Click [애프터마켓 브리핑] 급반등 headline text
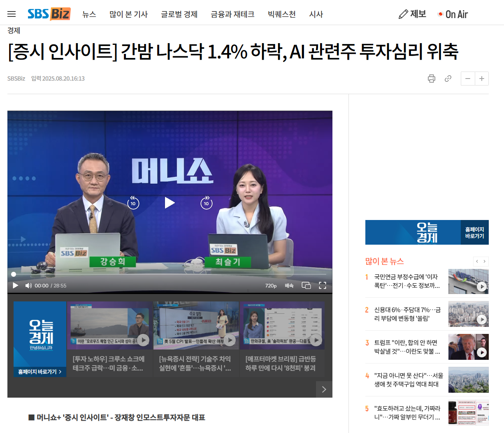Image resolution: width=504 pixels, height=433 pixels. [x=281, y=364]
